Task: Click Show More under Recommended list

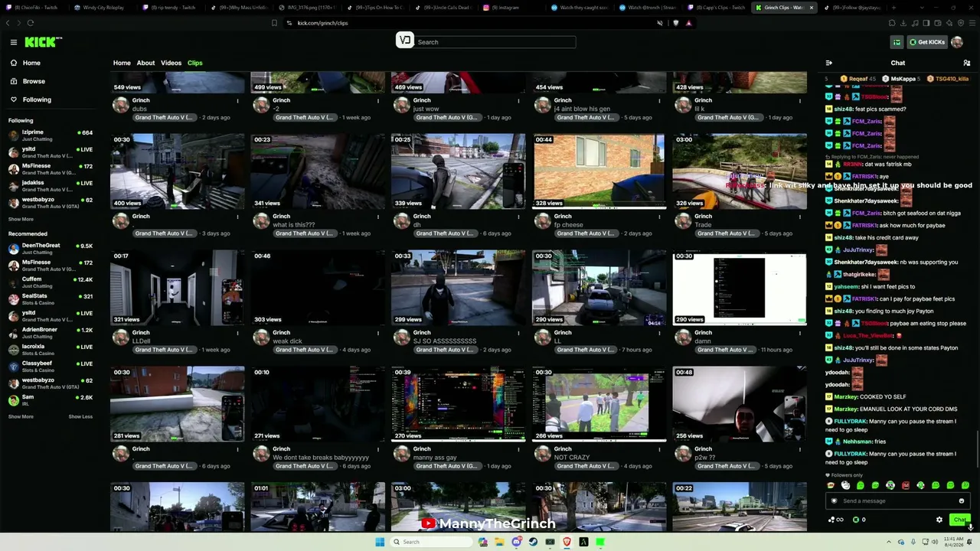Action: pos(21,416)
